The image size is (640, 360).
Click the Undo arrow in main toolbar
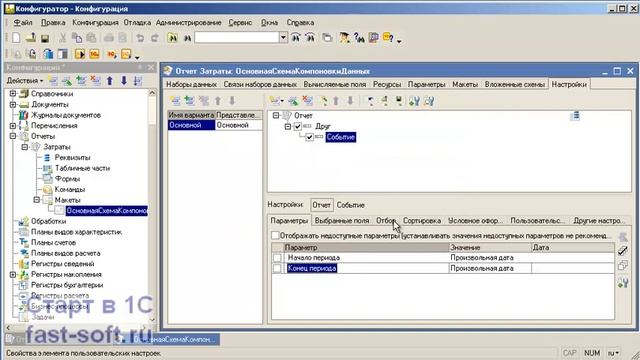(x=140, y=38)
